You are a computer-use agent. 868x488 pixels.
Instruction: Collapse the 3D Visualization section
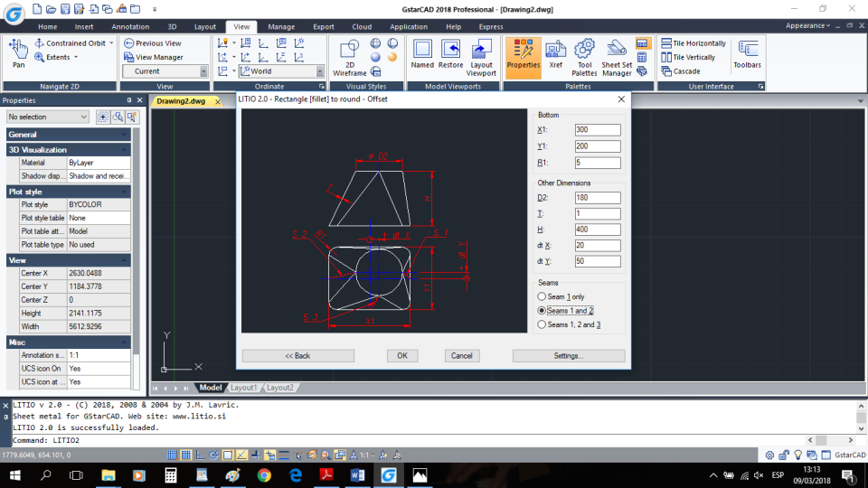[68, 150]
